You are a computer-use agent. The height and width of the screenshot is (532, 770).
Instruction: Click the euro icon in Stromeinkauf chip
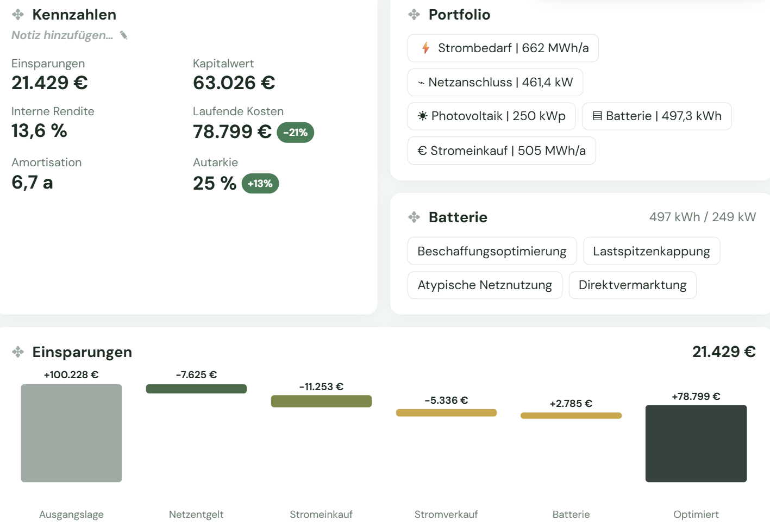[x=422, y=151]
